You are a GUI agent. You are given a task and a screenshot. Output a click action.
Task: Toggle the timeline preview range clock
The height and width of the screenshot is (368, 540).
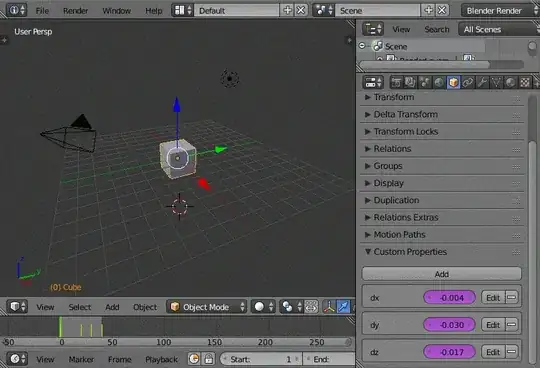(194, 359)
